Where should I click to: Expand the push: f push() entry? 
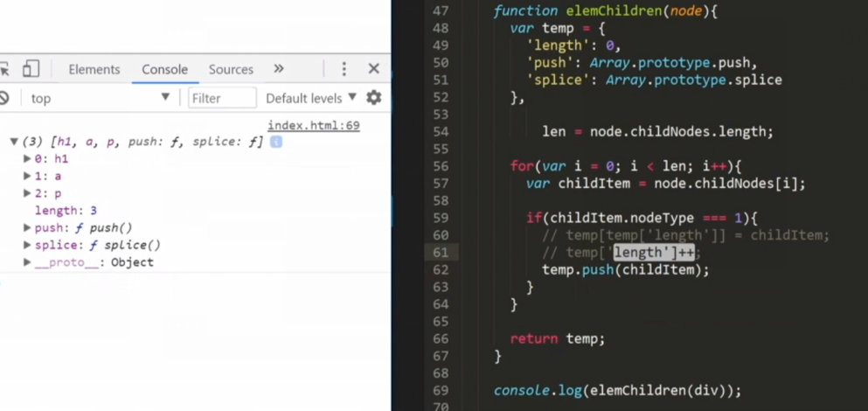click(26, 227)
